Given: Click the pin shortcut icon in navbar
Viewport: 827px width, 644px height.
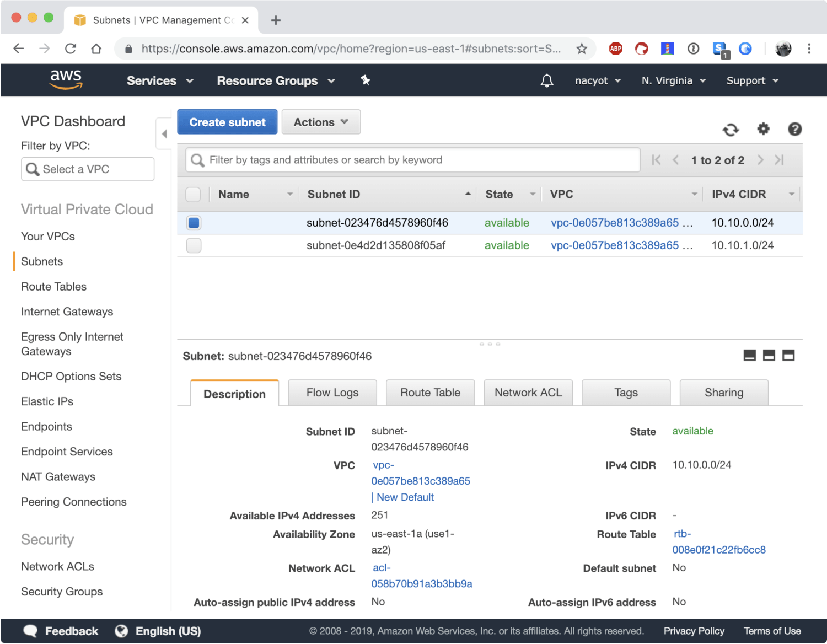Looking at the screenshot, I should [365, 80].
